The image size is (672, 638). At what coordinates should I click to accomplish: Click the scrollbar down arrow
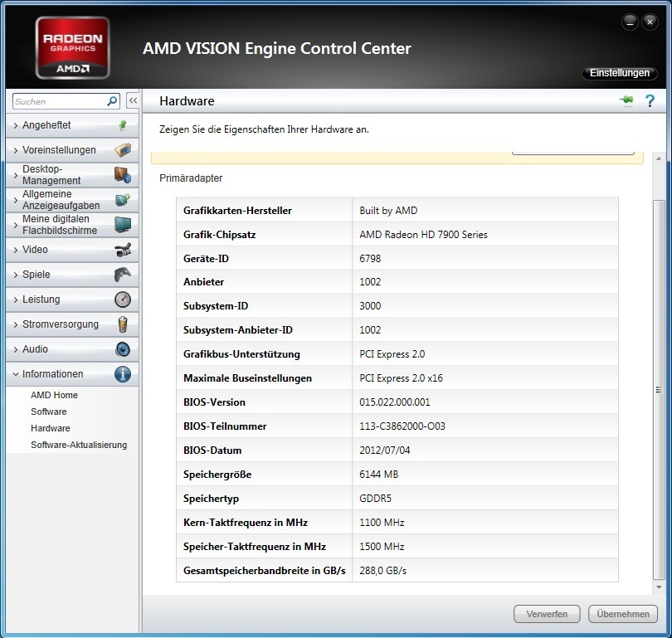point(659,587)
